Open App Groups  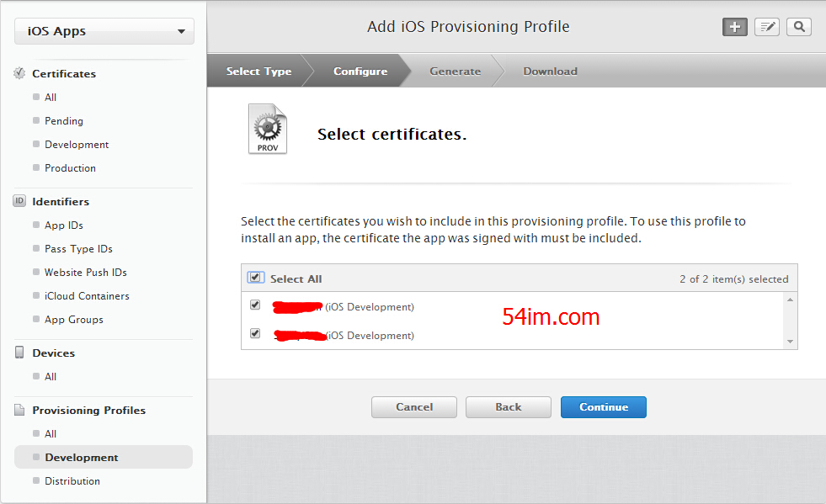click(74, 320)
